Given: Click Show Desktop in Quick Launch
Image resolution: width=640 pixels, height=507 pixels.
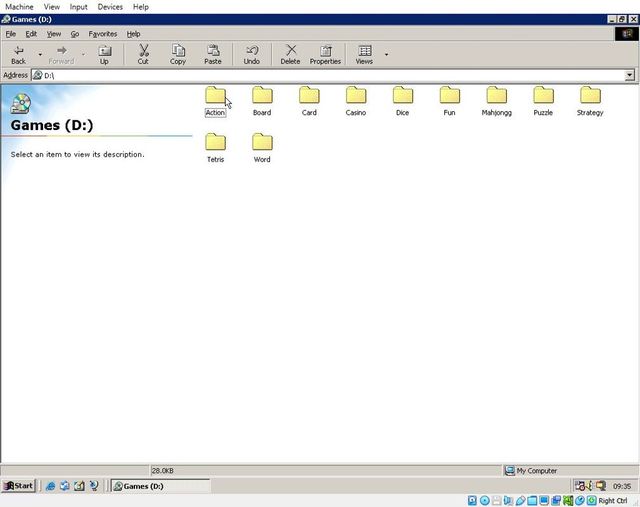Looking at the screenshot, I should [x=79, y=486].
